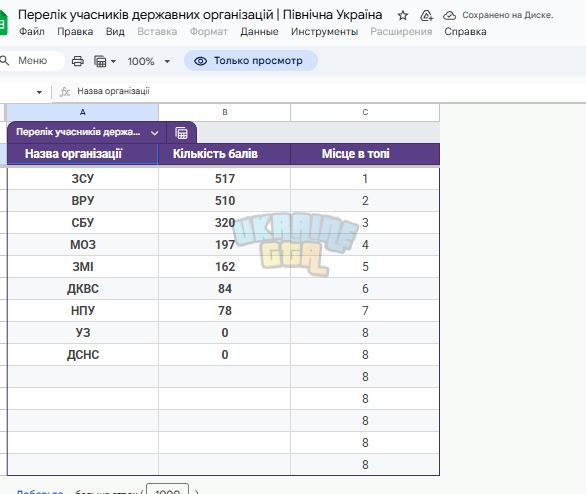This screenshot has width=586, height=494.
Task: Click the rows count input field
Action: (167, 490)
